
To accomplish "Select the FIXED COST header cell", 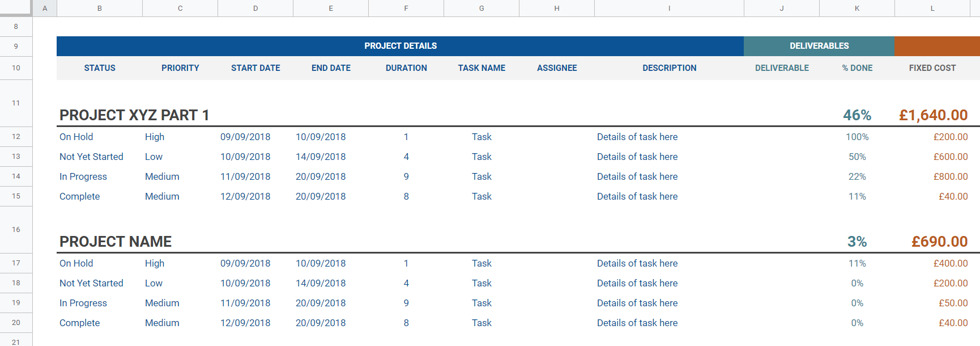I will [932, 68].
